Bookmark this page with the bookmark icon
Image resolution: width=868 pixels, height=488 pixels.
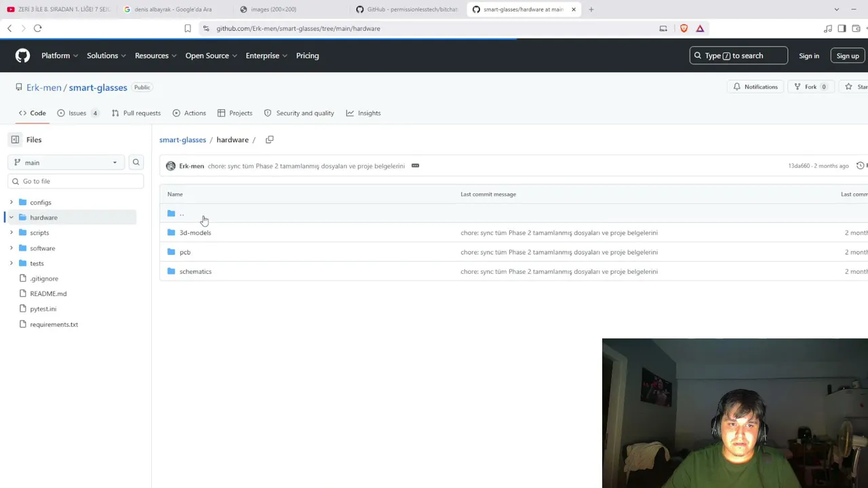click(188, 28)
